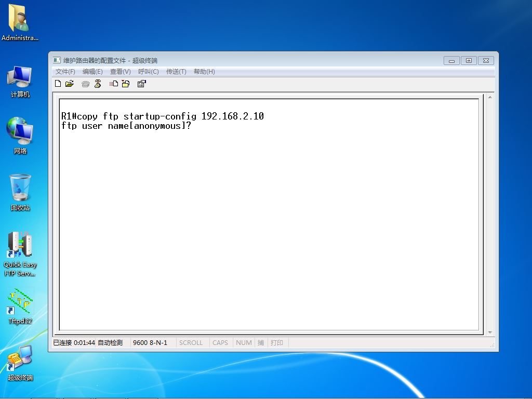Select the Quick Easy FTP Server shortcut
The image size is (532, 399).
coord(20,254)
